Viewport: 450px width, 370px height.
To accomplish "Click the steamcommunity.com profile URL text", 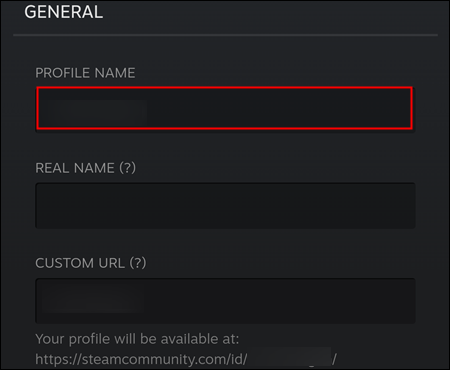I will coord(186,359).
